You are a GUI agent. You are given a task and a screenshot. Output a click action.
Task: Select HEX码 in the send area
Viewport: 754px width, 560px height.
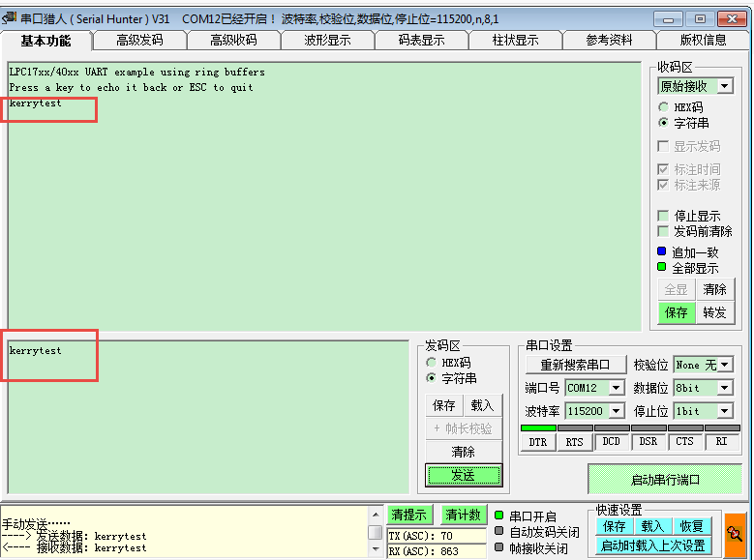[432, 363]
